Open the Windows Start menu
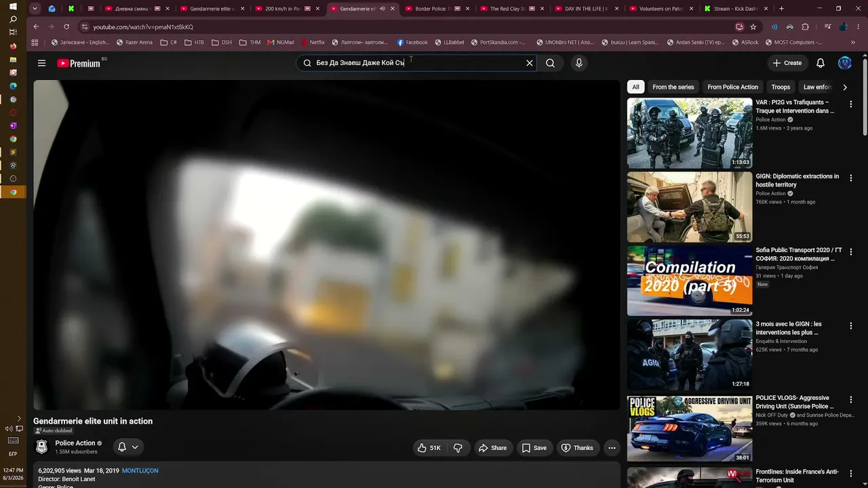This screenshot has height=488, width=868. click(13, 6)
